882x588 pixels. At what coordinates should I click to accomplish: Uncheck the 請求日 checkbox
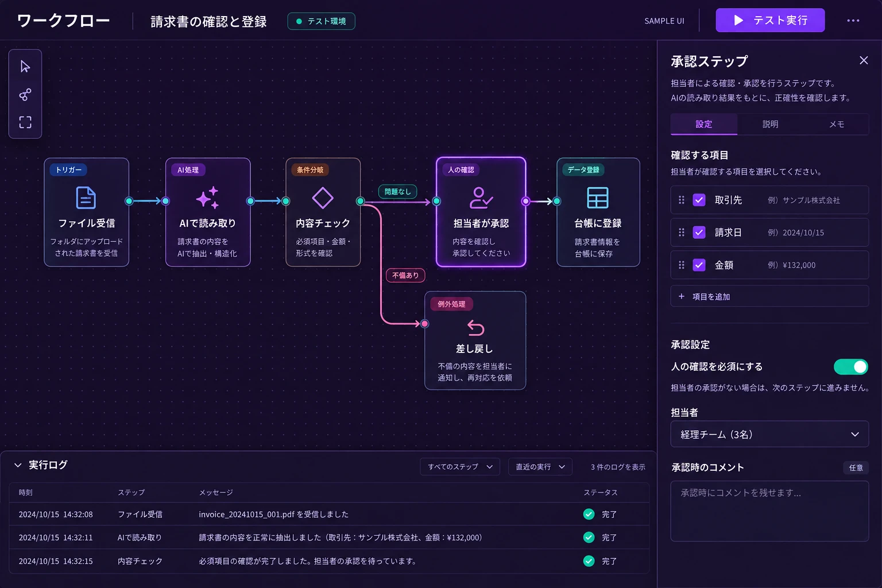tap(699, 233)
